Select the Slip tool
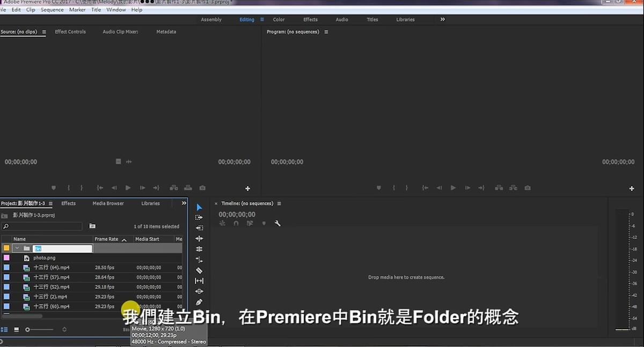Viewport: 644px width, 347px height. point(199,280)
